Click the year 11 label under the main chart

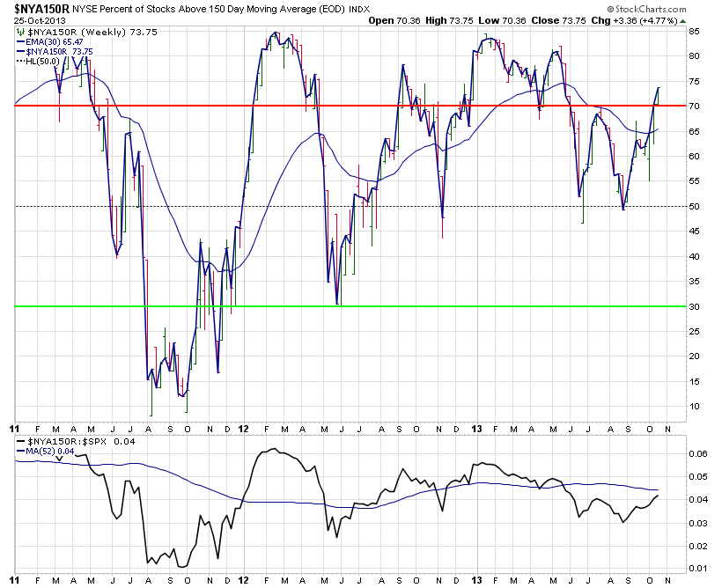click(x=15, y=430)
